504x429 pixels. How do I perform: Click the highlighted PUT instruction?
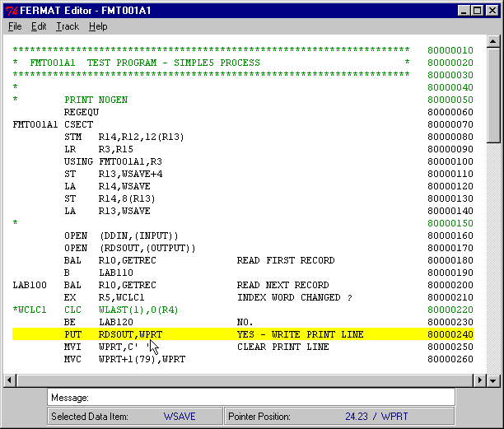[72, 334]
